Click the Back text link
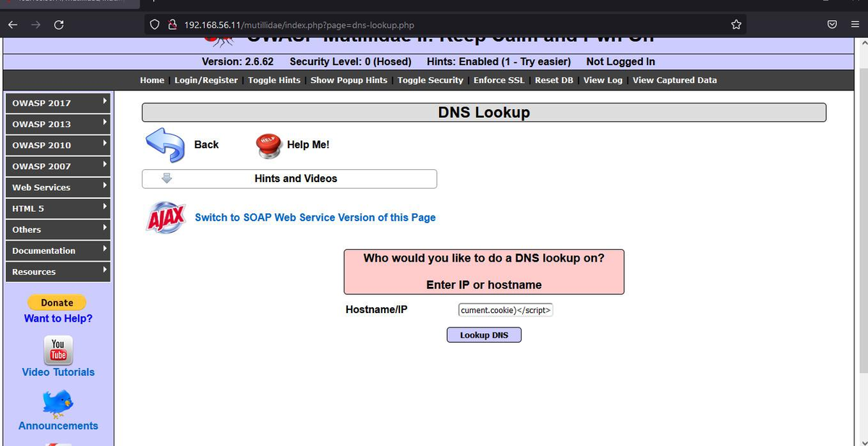 206,145
